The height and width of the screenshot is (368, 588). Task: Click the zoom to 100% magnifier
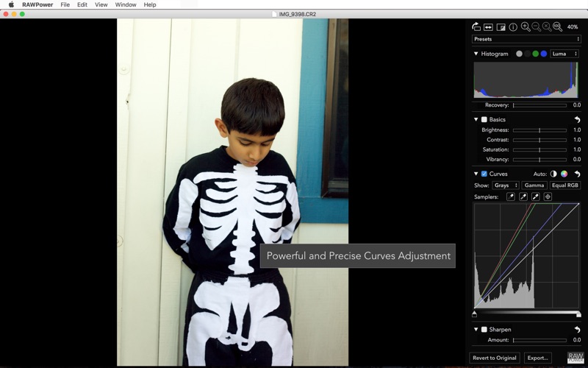click(557, 26)
